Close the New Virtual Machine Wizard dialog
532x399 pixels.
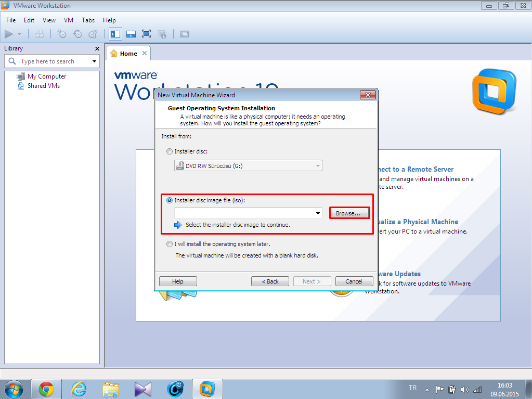(368, 95)
